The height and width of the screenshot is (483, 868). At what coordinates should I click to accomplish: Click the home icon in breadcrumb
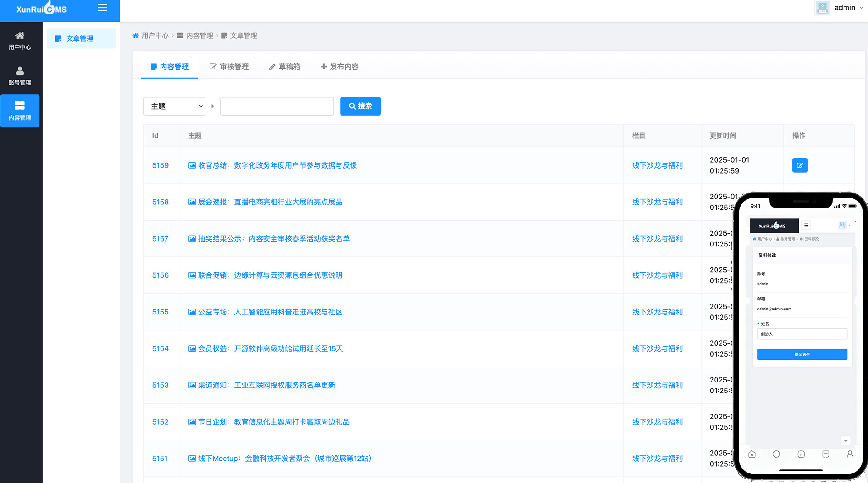click(x=136, y=35)
